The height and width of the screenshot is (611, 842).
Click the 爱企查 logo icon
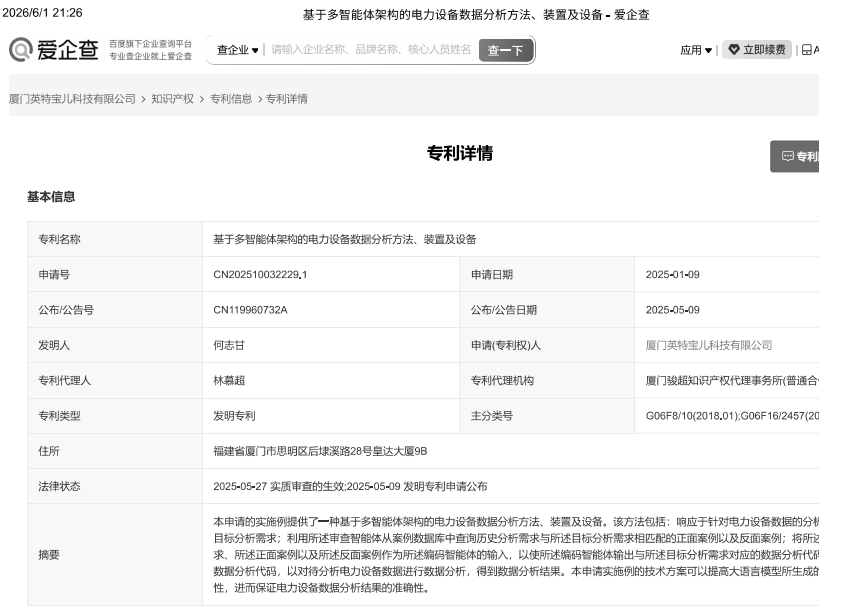[x=21, y=49]
